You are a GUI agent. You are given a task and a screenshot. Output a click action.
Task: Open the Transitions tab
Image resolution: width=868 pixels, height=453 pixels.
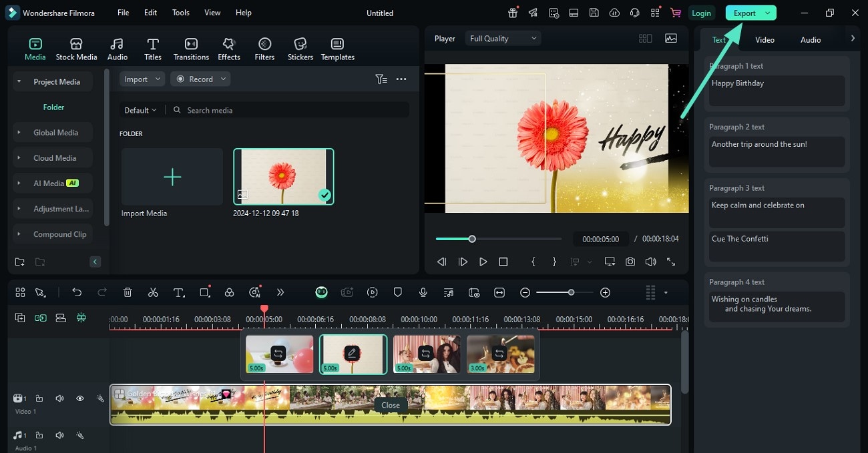[191, 49]
